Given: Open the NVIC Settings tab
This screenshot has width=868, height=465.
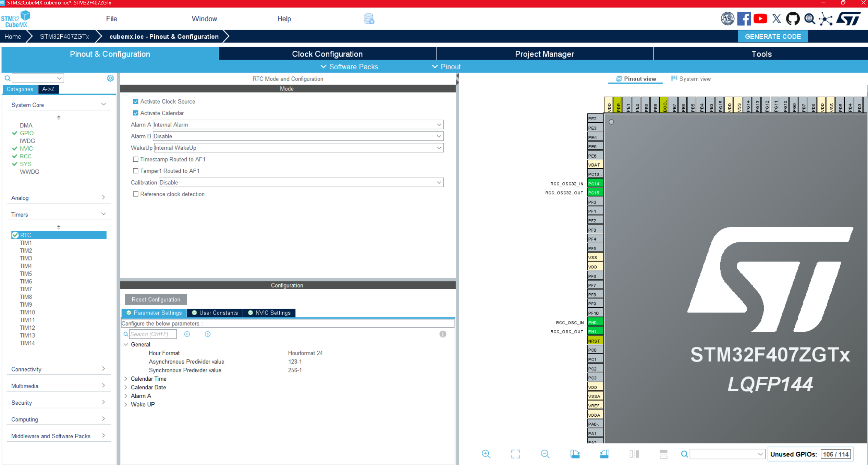Looking at the screenshot, I should point(269,313).
